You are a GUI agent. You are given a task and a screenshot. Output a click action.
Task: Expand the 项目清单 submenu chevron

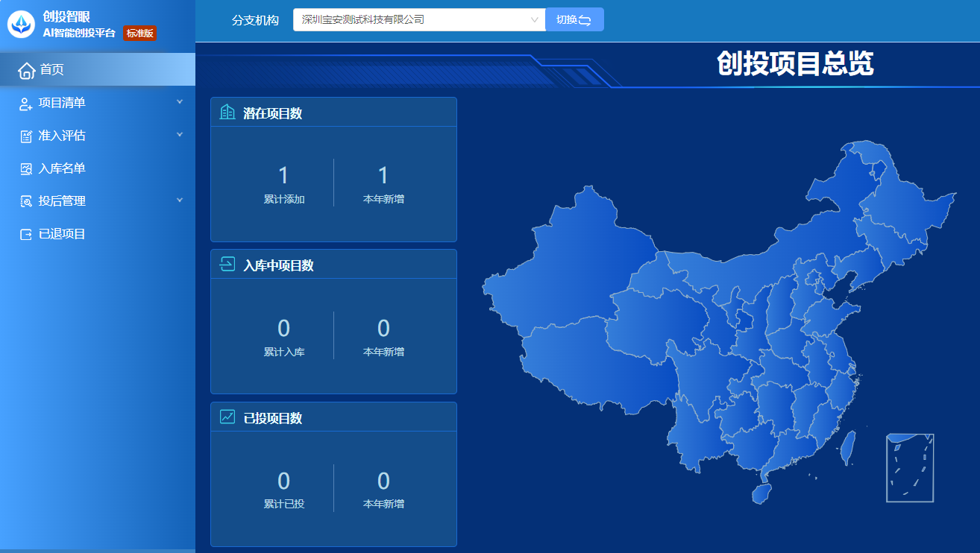pos(180,102)
